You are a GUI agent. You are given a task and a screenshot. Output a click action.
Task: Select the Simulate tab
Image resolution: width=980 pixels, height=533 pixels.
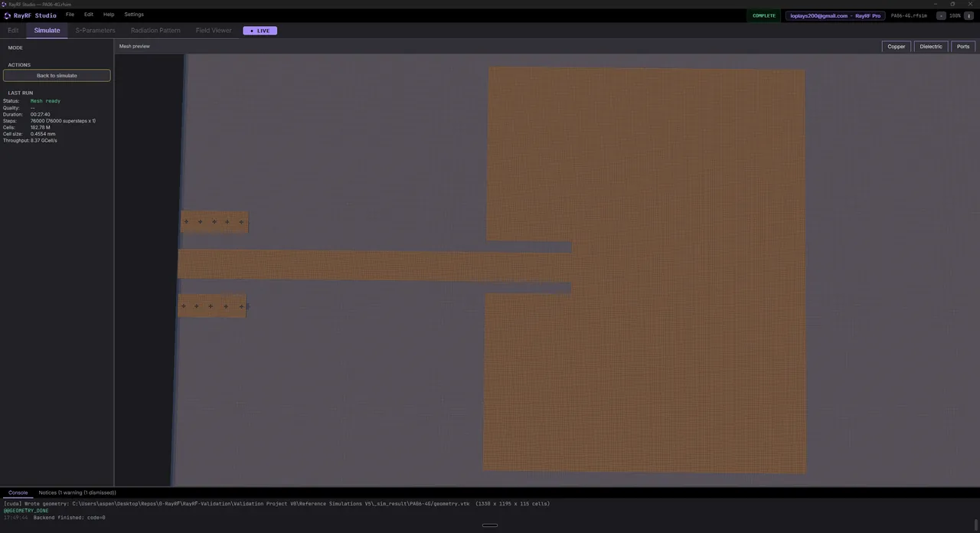pyautogui.click(x=47, y=31)
